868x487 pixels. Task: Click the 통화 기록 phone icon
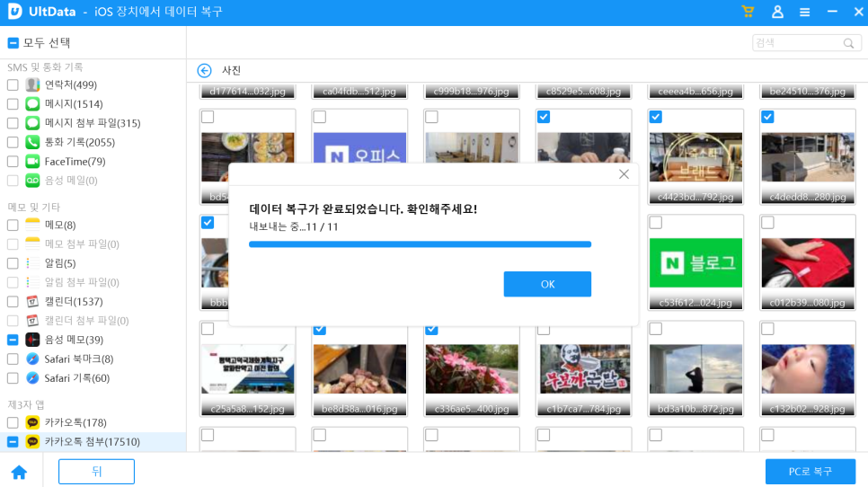(x=32, y=142)
